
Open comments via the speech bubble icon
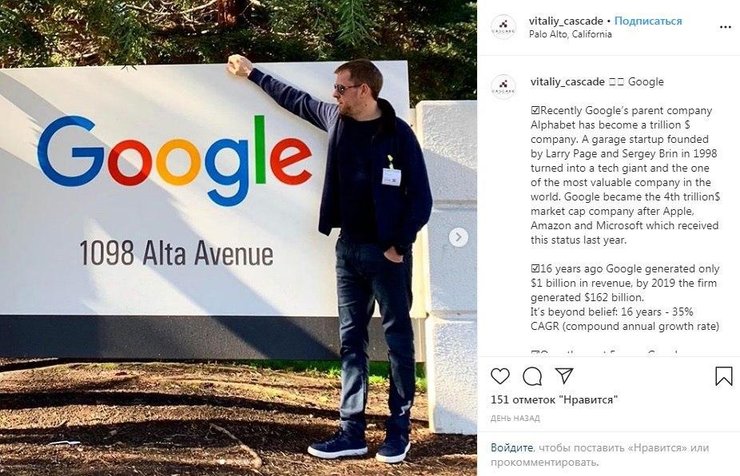pos(532,376)
